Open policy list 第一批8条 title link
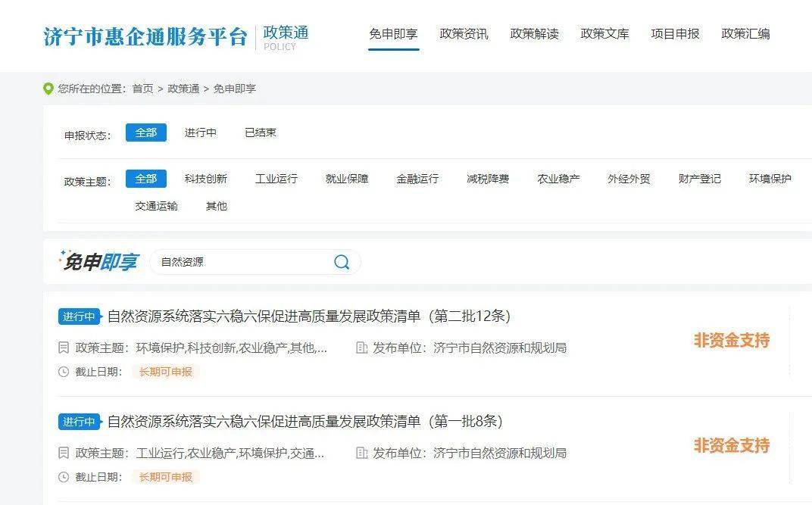The image size is (812, 505). (305, 421)
